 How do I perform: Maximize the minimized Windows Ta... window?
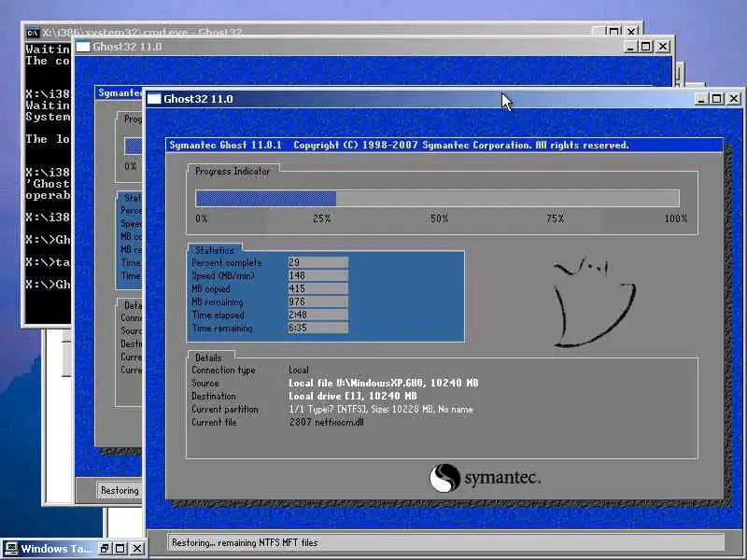(x=120, y=549)
